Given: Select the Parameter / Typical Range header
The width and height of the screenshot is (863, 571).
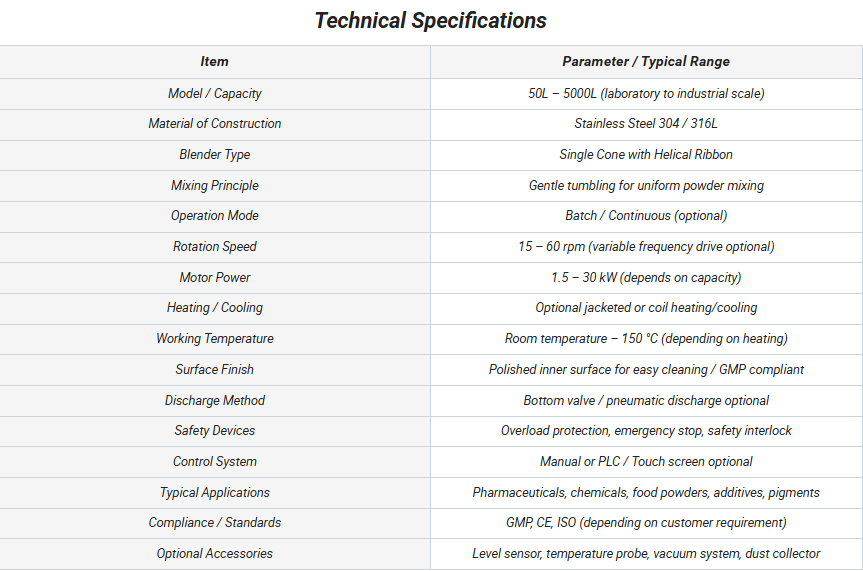Looking at the screenshot, I should point(646,62).
